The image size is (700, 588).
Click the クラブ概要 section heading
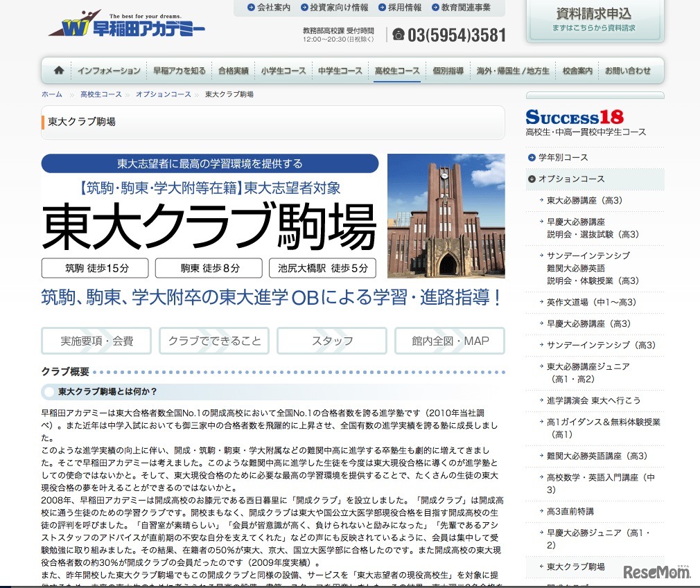(x=65, y=371)
